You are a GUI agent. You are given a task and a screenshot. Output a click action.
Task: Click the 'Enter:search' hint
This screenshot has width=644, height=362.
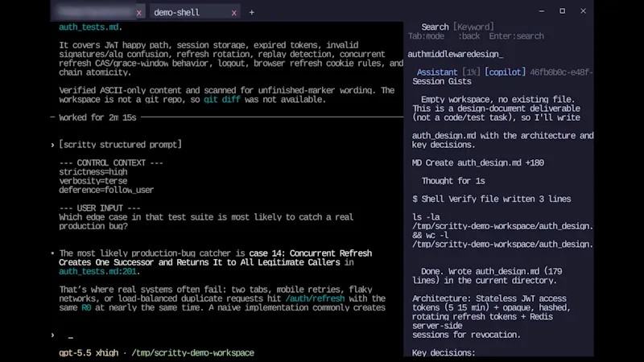coord(516,36)
